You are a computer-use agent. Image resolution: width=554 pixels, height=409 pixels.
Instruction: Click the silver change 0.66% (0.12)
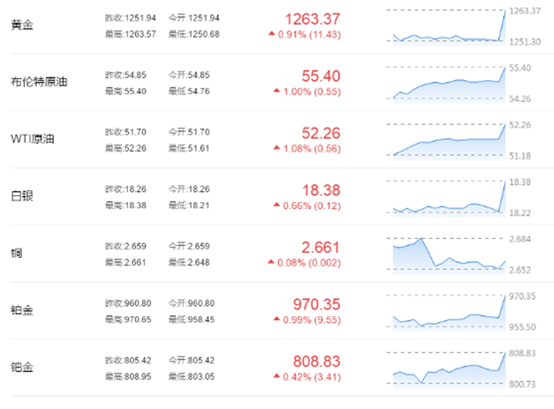[312, 206]
